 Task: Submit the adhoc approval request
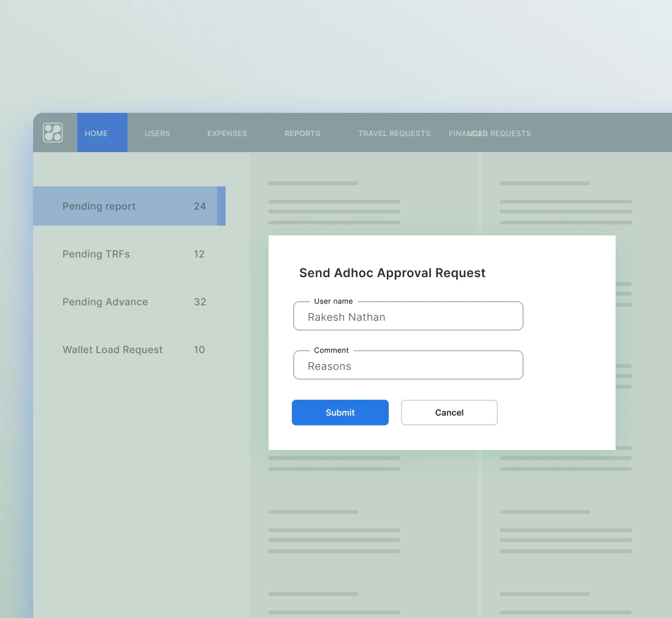pos(340,413)
